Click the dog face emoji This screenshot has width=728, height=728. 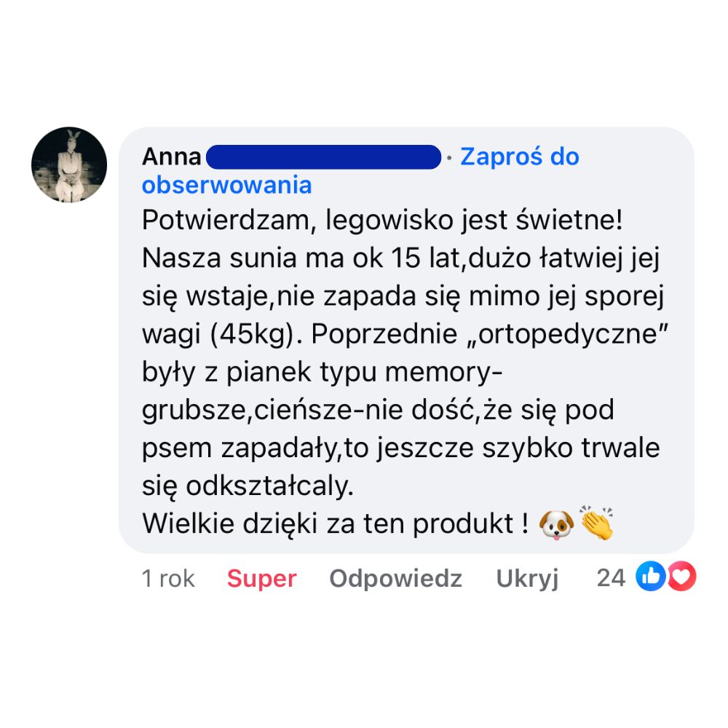point(556,525)
